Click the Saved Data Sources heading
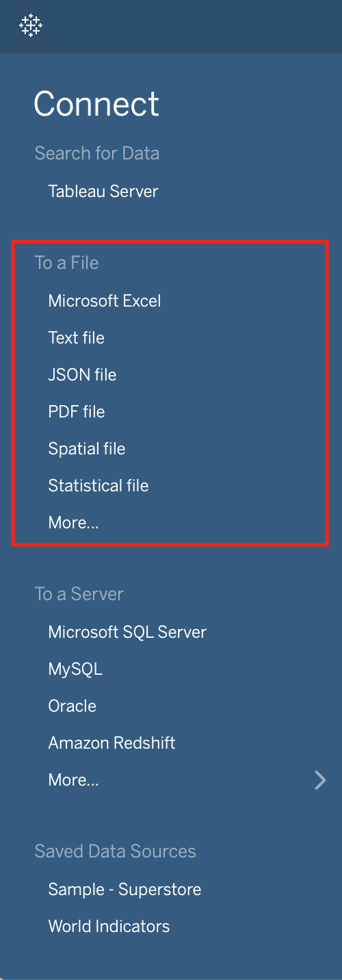This screenshot has height=980, width=342. click(x=115, y=851)
